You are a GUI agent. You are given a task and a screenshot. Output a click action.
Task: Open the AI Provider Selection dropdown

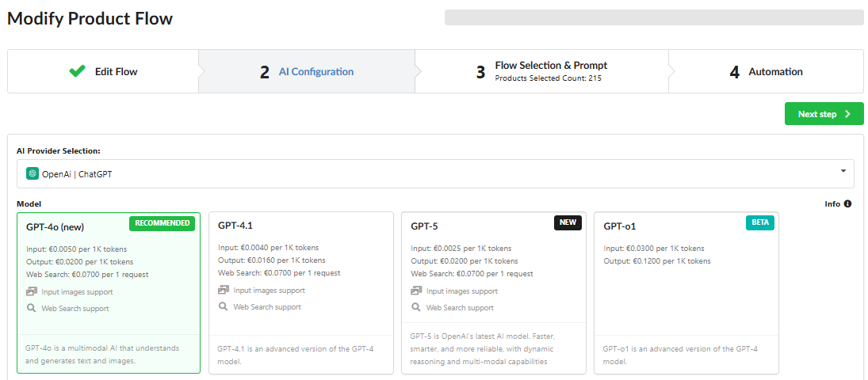click(435, 173)
